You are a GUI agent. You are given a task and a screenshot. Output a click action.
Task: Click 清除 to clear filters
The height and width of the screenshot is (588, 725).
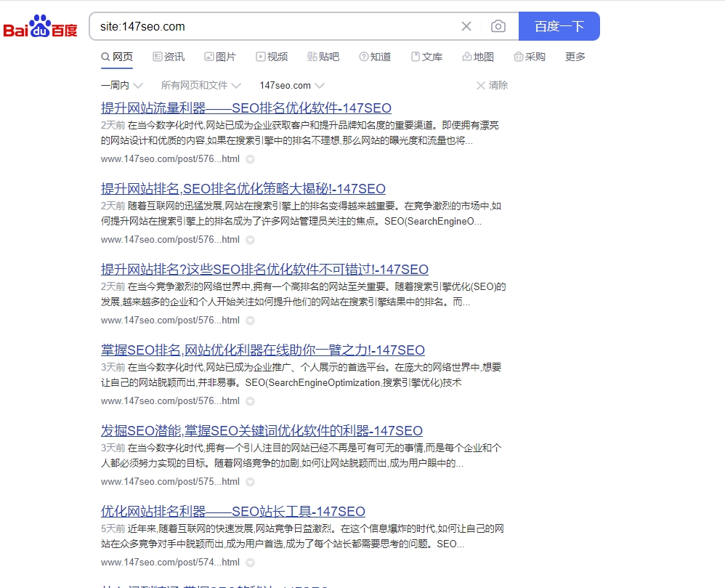493,85
